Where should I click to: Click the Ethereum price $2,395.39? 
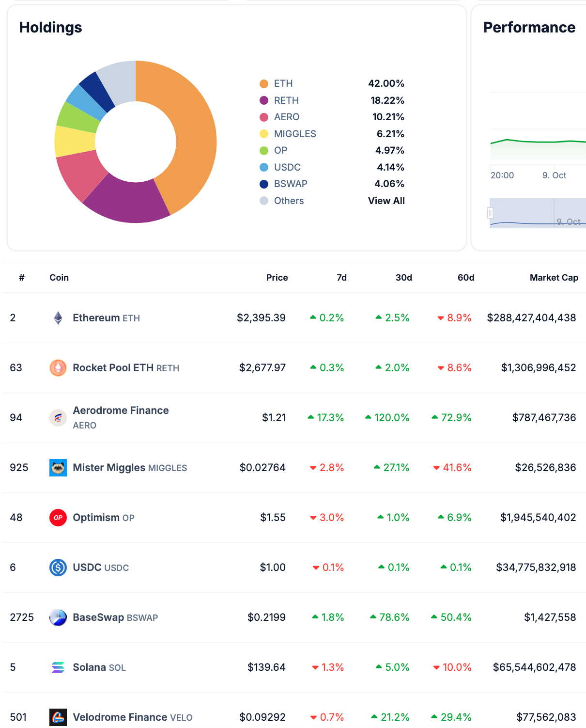262,318
